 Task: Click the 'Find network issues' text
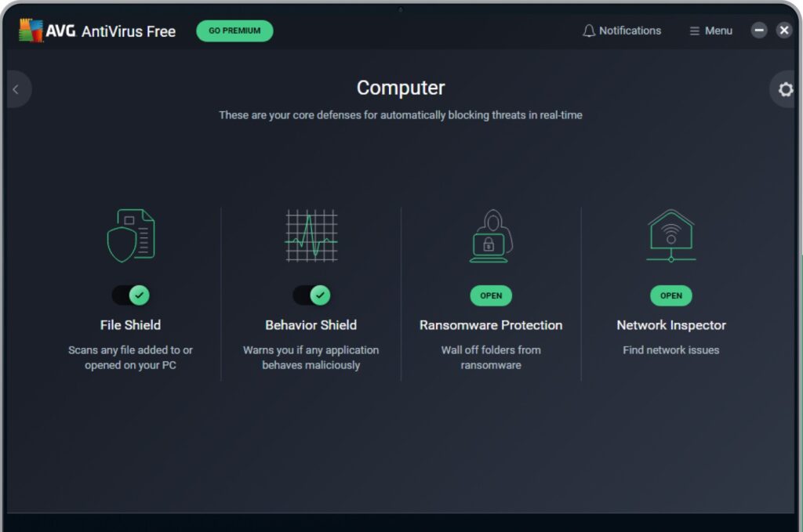(x=671, y=350)
